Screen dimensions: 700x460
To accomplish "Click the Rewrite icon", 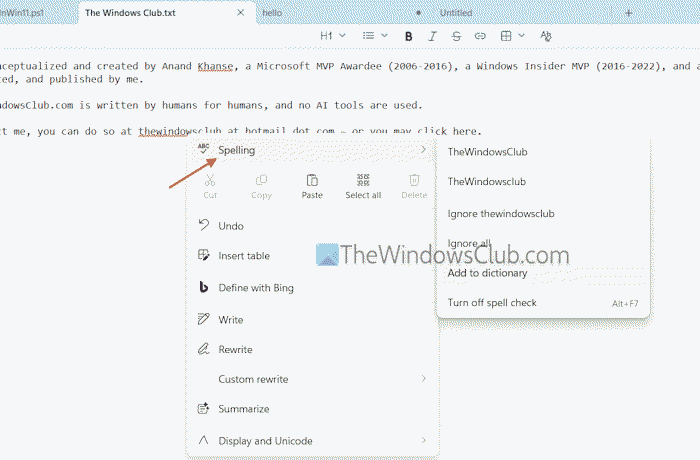I will 203,348.
